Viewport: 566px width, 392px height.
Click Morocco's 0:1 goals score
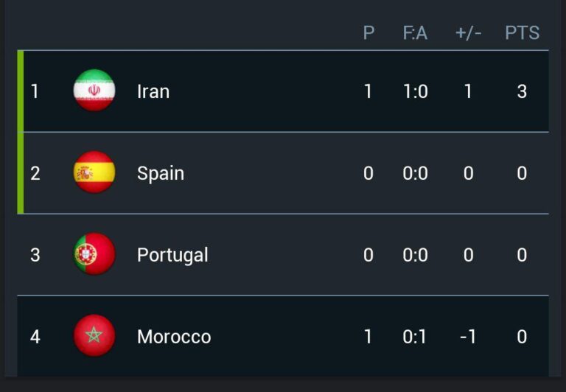(415, 337)
